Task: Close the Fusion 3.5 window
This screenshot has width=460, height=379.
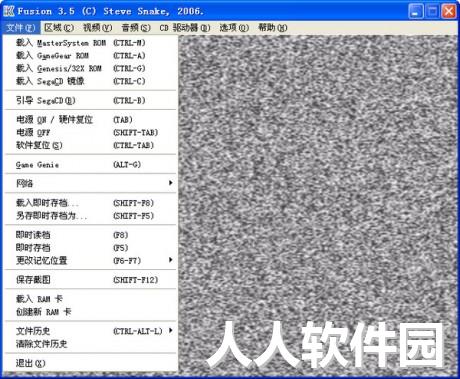Action: (449, 11)
